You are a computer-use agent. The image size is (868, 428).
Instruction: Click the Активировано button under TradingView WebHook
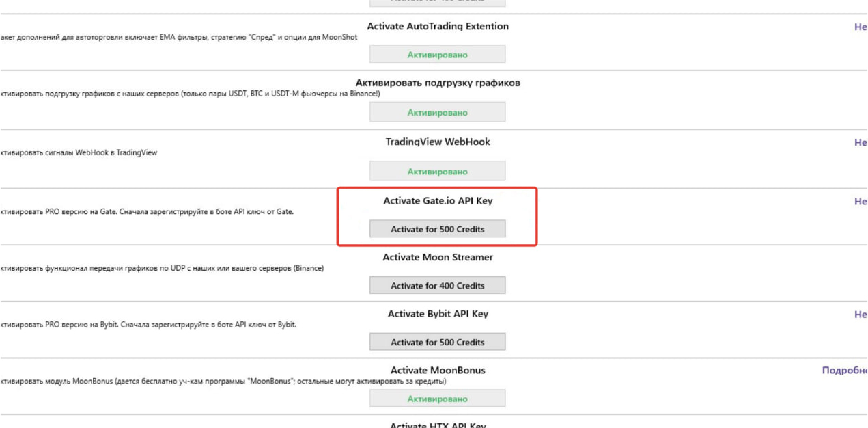click(438, 171)
